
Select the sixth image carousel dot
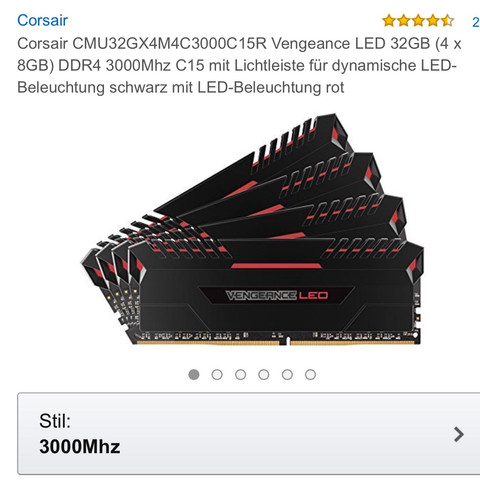click(310, 375)
